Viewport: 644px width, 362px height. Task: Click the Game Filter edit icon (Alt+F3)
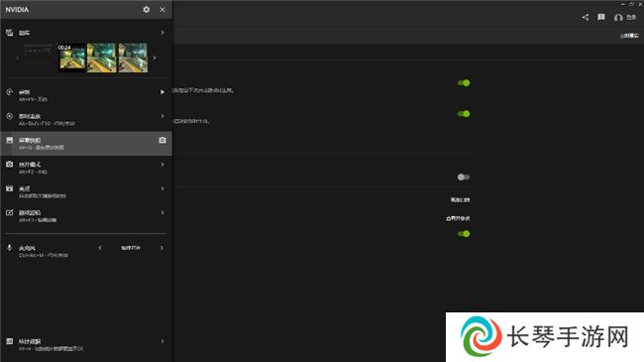tap(10, 212)
